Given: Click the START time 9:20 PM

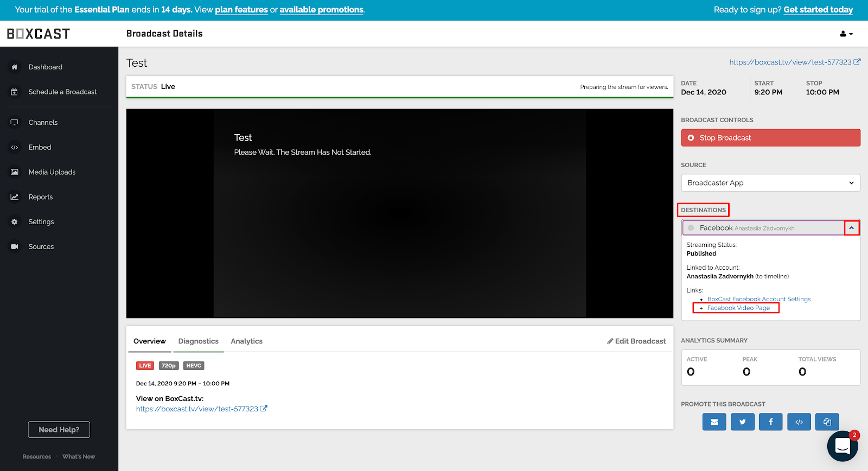Looking at the screenshot, I should point(768,92).
